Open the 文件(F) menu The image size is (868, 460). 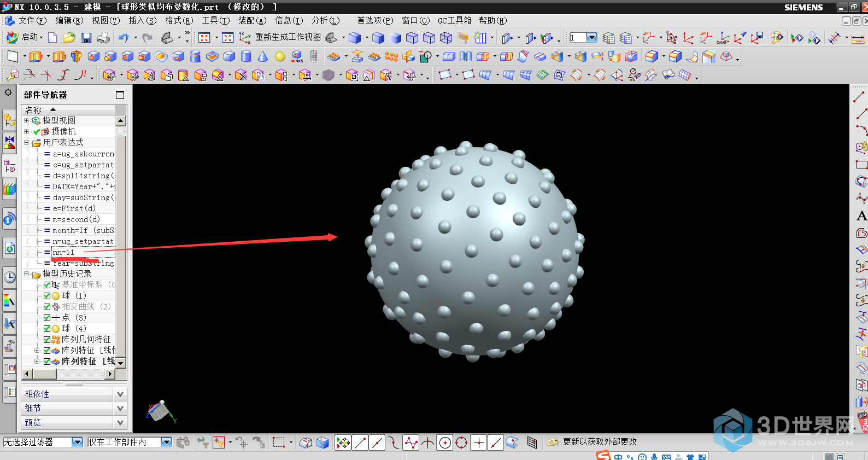coord(33,20)
